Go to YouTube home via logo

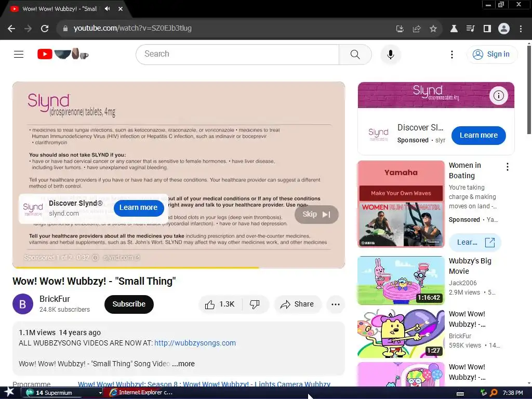[x=63, y=54]
